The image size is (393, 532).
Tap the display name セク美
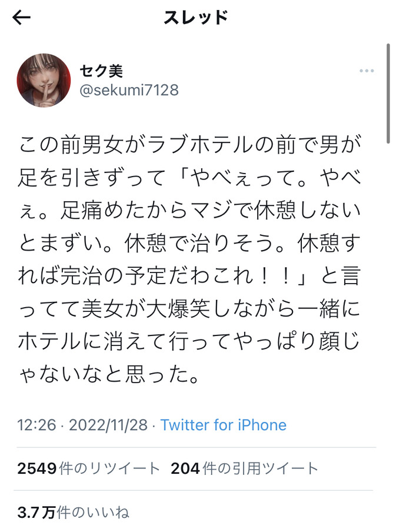(x=101, y=71)
